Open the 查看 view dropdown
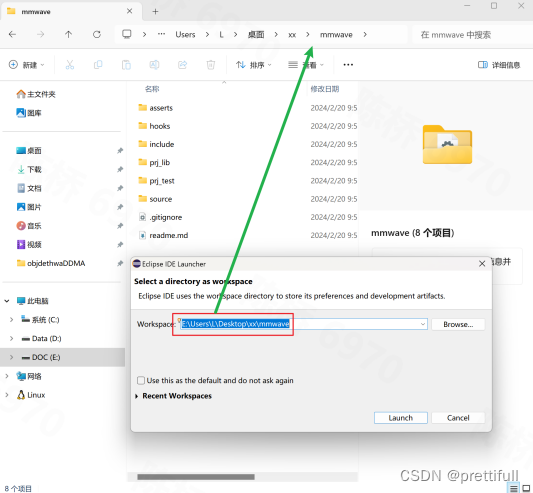 [x=306, y=65]
